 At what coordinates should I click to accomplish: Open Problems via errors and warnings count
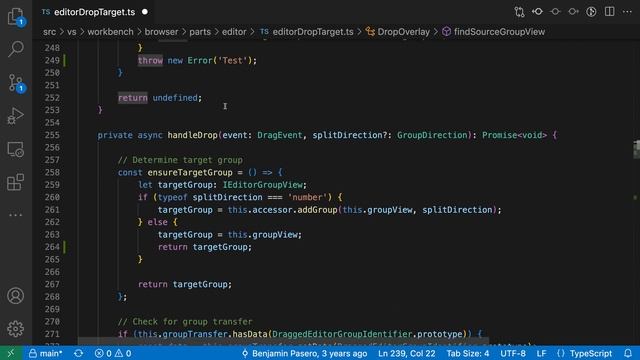(113, 353)
